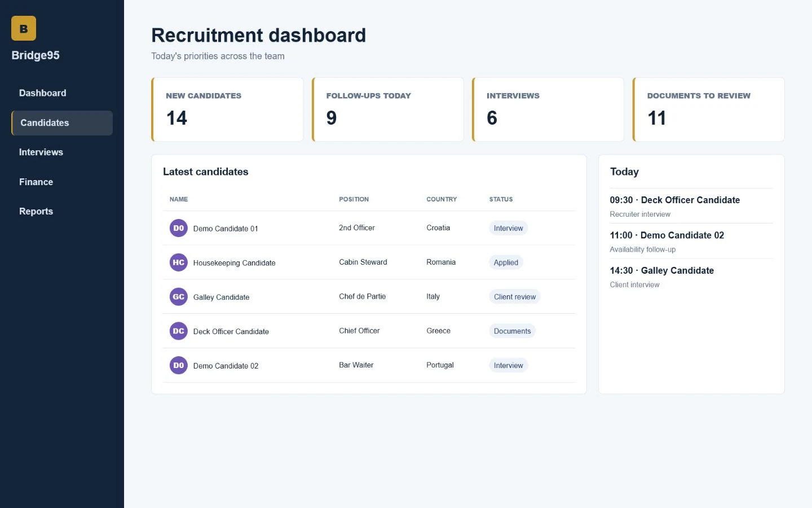Click the STATUS column header
Image resolution: width=812 pixels, height=508 pixels.
click(x=501, y=199)
